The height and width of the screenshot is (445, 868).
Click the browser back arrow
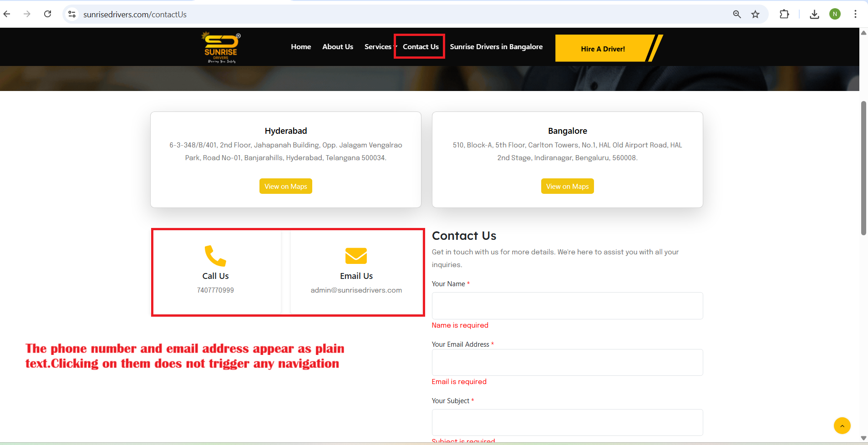click(x=7, y=14)
